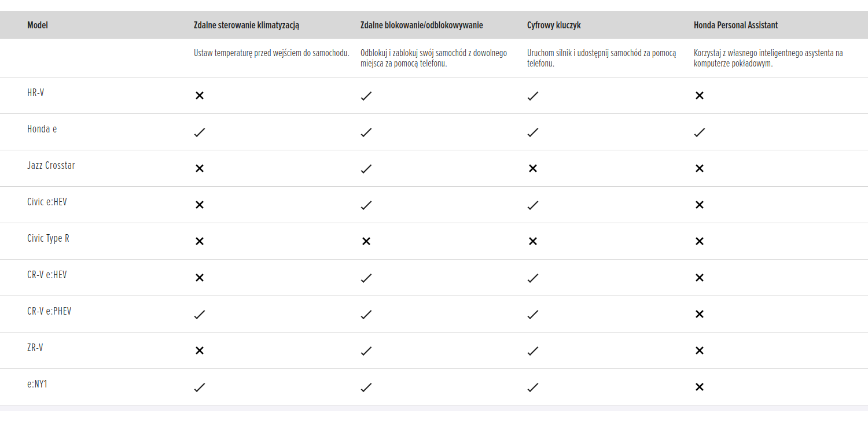Click CR-V e:HEV climate control cross icon
The height and width of the screenshot is (421, 868).
pyautogui.click(x=200, y=278)
